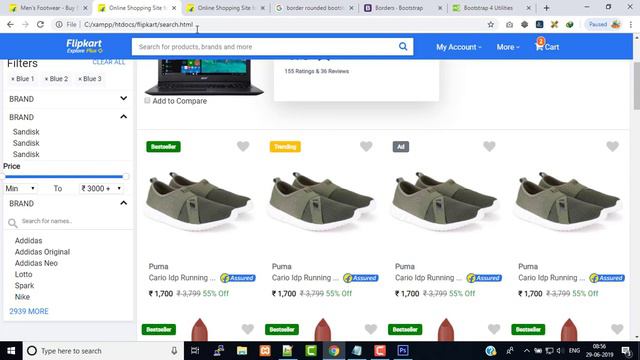
Task: Open File Explorer from the taskbar
Action: click(242, 351)
